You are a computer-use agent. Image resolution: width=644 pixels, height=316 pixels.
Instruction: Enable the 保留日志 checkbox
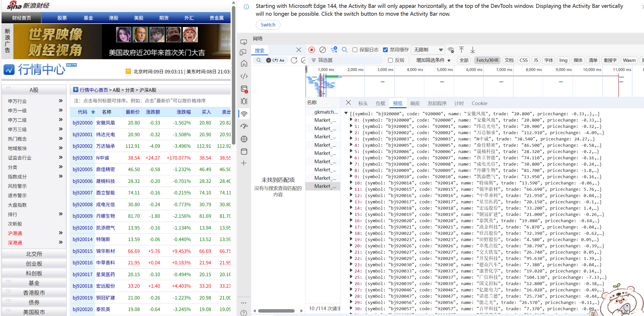(x=355, y=50)
